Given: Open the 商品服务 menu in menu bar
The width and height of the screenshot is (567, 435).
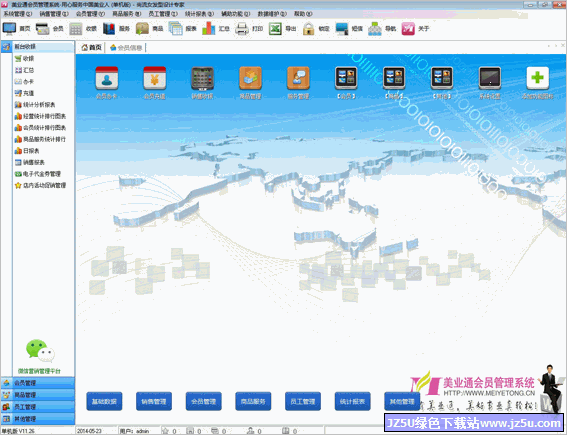Looking at the screenshot, I should click(x=127, y=14).
